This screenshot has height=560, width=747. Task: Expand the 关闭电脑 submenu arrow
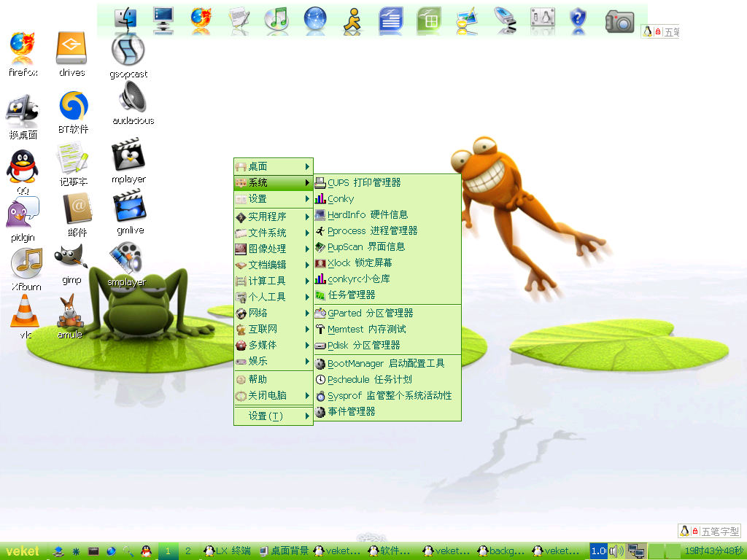tap(307, 396)
